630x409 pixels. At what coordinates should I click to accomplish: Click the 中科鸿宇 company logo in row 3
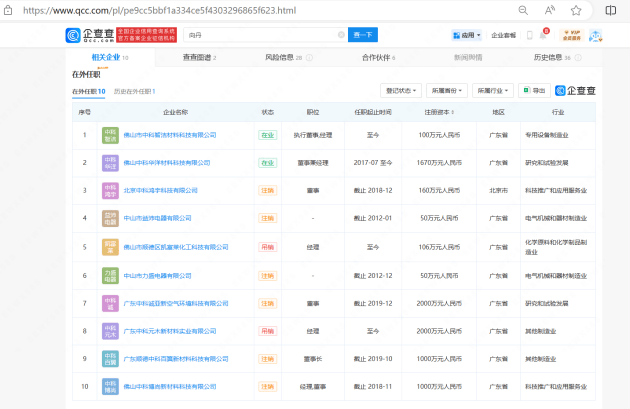[x=110, y=190]
